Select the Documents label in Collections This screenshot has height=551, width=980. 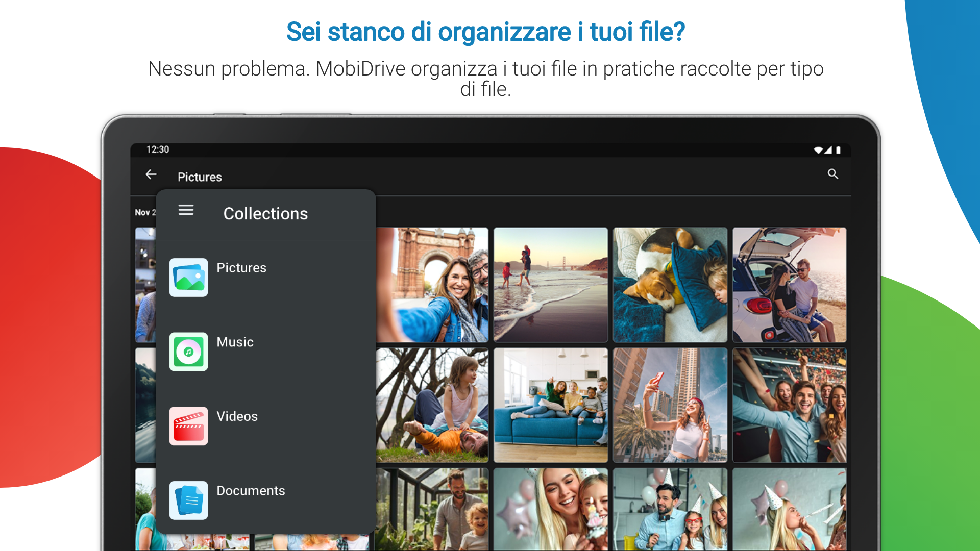tap(251, 491)
